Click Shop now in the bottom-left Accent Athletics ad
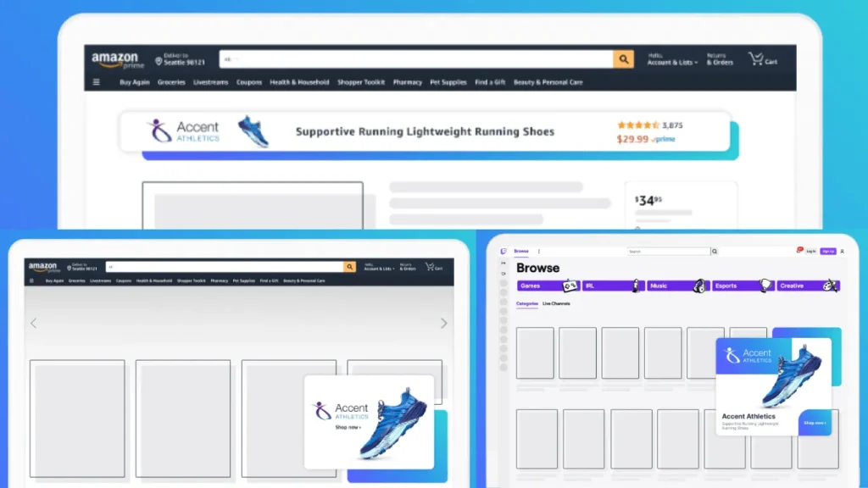 pos(348,427)
